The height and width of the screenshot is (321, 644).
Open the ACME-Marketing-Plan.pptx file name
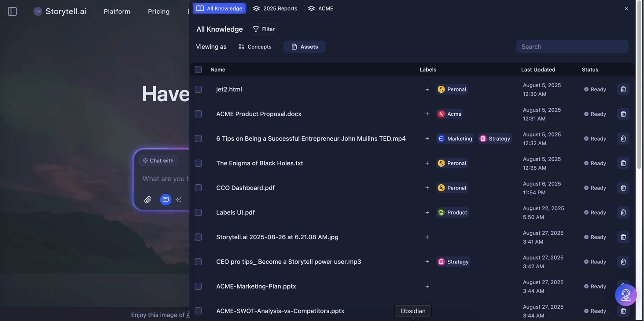tap(256, 286)
